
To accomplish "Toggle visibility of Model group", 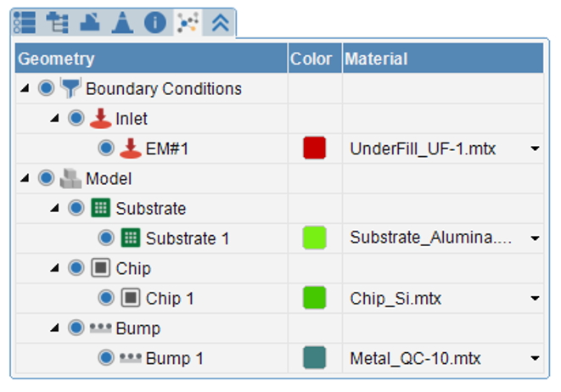I will coord(46,178).
